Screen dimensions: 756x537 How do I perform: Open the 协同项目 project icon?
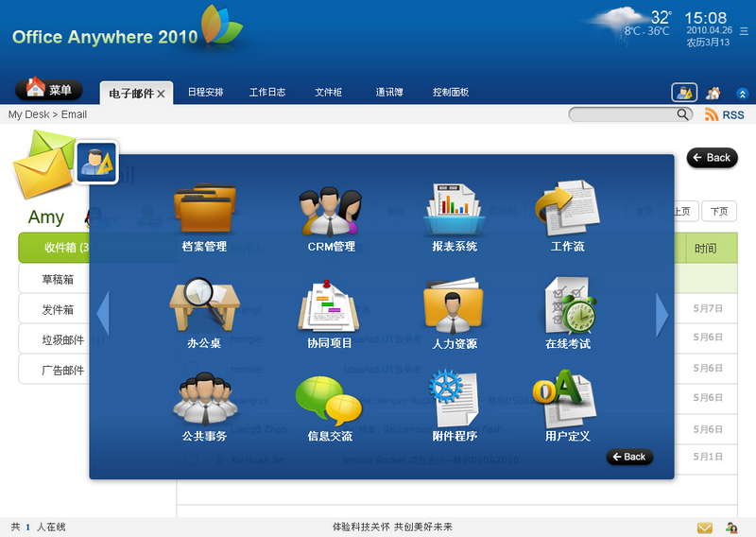[329, 305]
